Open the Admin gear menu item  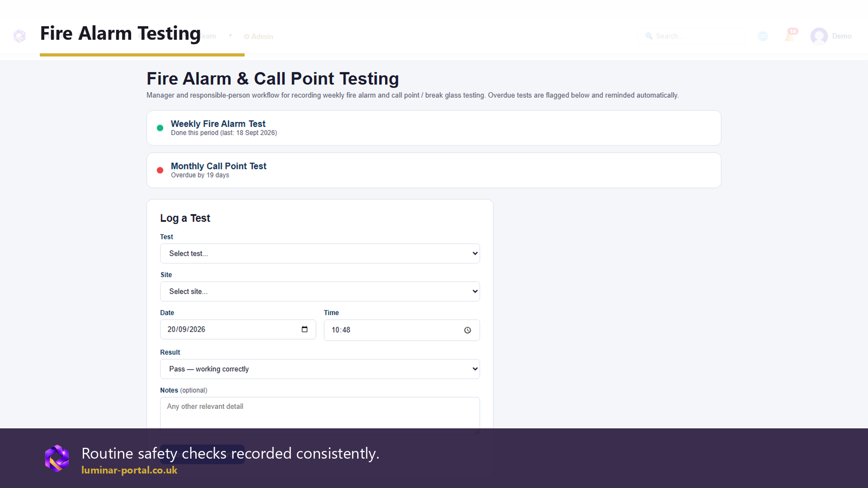coord(259,37)
